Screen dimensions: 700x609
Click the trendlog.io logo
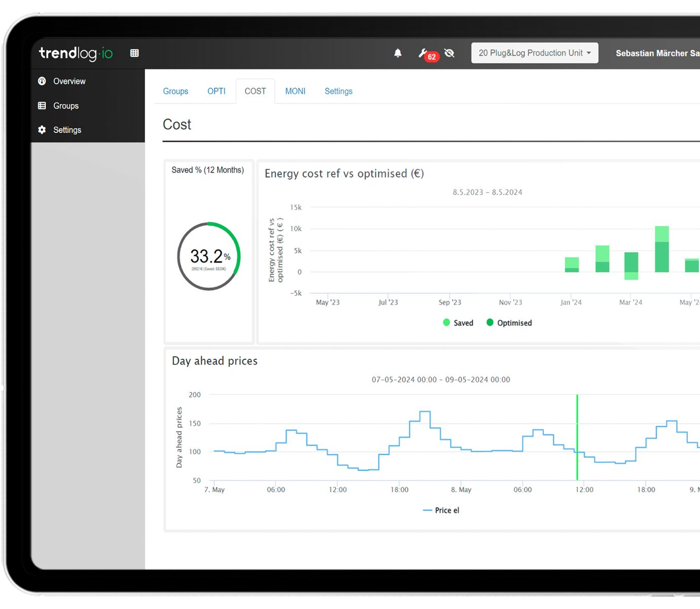coord(76,53)
